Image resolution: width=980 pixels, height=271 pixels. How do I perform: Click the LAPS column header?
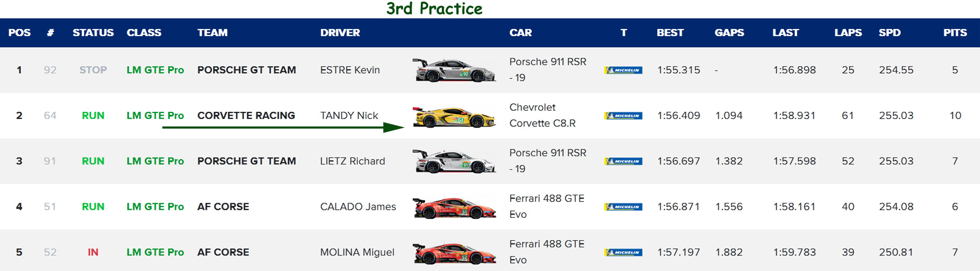point(848,33)
